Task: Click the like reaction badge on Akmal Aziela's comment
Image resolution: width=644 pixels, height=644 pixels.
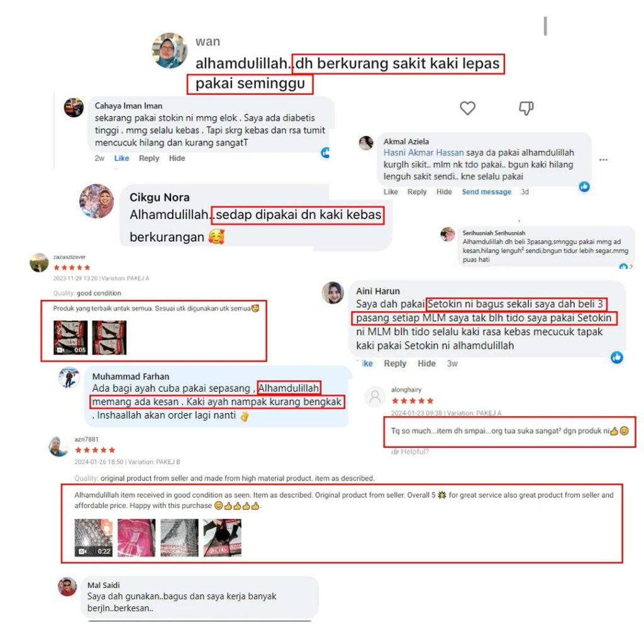Action: click(x=584, y=186)
